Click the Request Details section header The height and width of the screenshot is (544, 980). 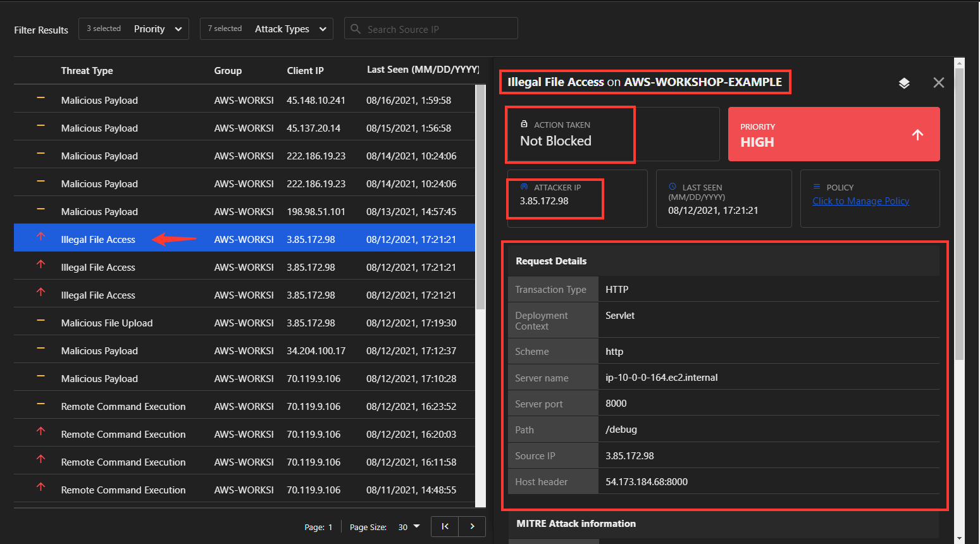[x=724, y=261]
